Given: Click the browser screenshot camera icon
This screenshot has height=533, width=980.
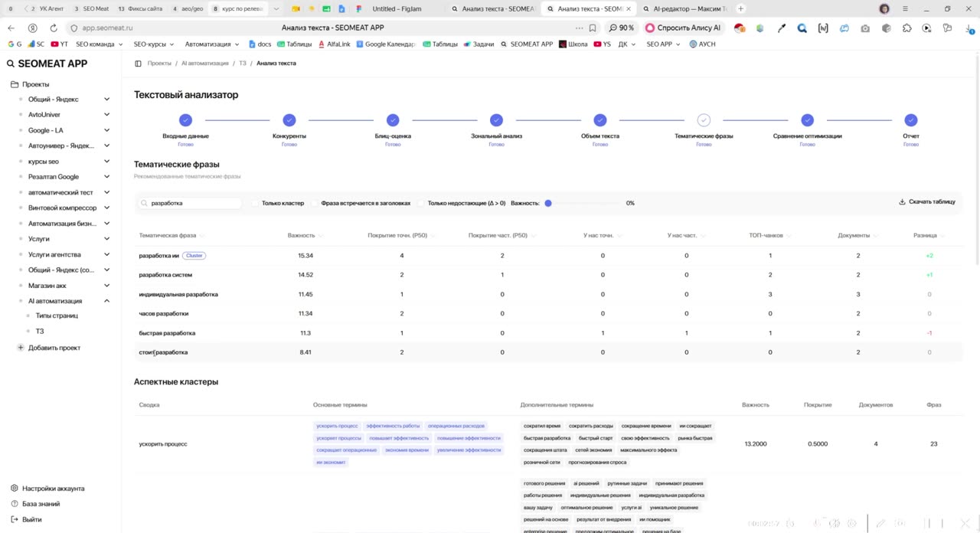Looking at the screenshot, I should click(x=865, y=28).
